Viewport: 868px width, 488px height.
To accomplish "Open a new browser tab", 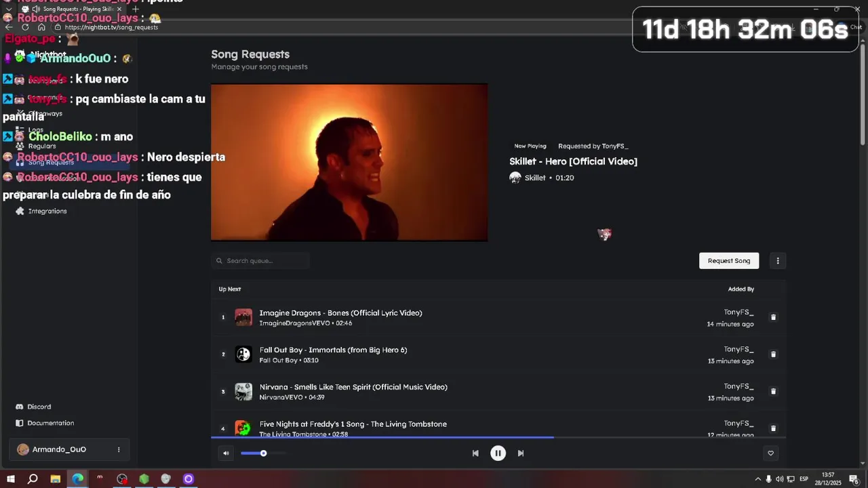I will pos(136,9).
